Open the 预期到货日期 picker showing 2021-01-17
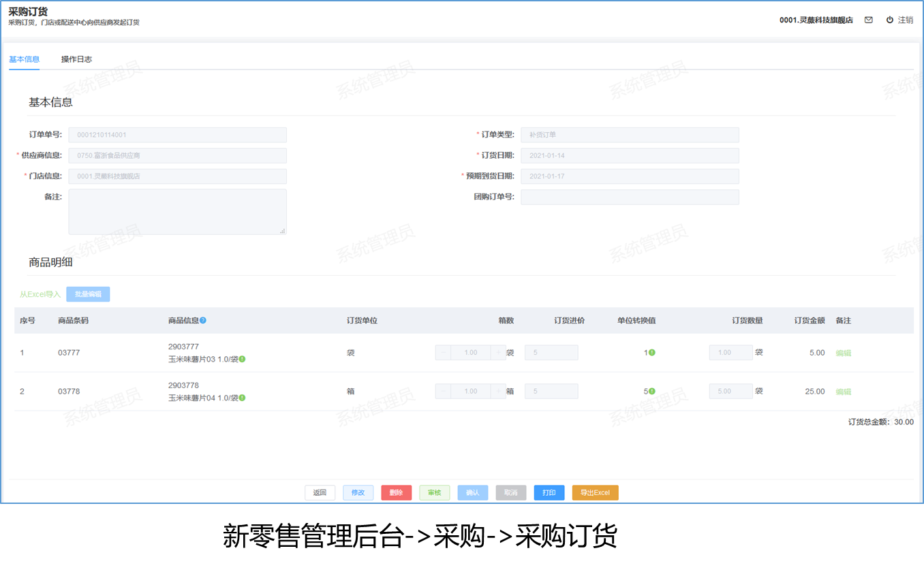Image resolution: width=924 pixels, height=587 pixels. pyautogui.click(x=630, y=176)
